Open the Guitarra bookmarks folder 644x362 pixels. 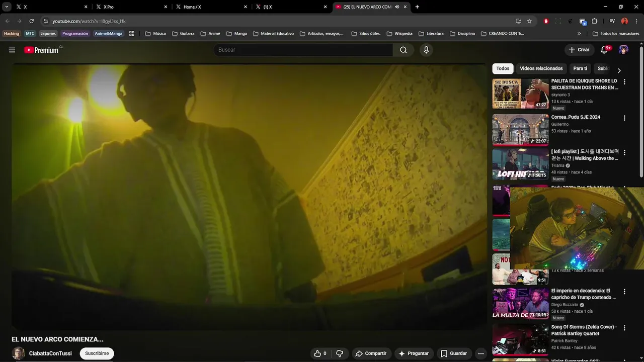click(183, 34)
